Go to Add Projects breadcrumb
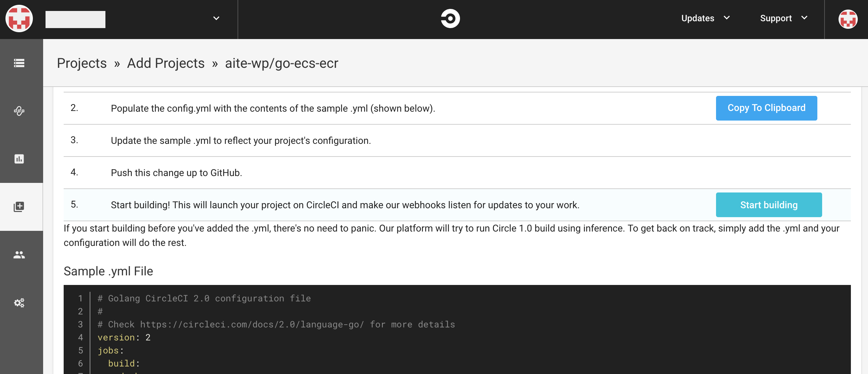 click(x=166, y=63)
